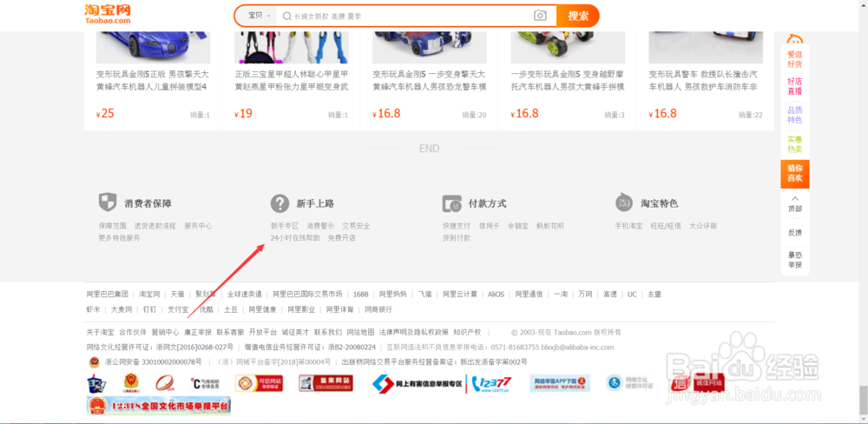This screenshot has height=424, width=868.
Task: Click the 备案网站 red badge
Action: click(325, 383)
